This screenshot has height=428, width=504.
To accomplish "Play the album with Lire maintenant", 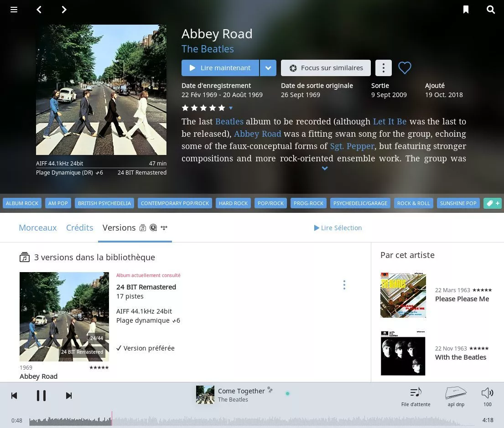I will pyautogui.click(x=220, y=68).
